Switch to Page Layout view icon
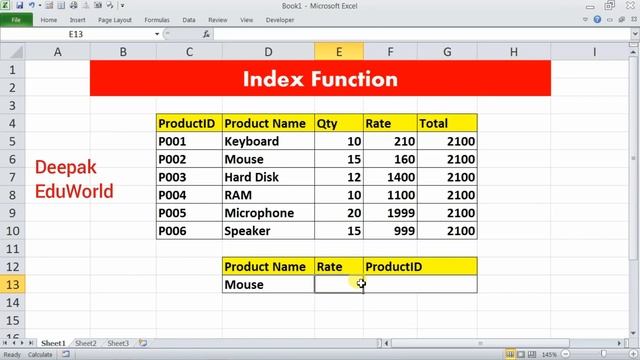Image resolution: width=640 pixels, height=360 pixels. (521, 354)
